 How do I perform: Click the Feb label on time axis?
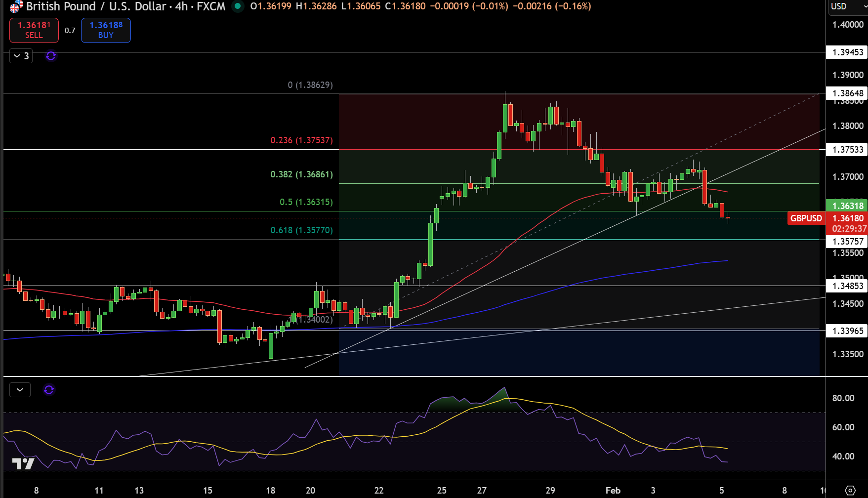point(613,491)
